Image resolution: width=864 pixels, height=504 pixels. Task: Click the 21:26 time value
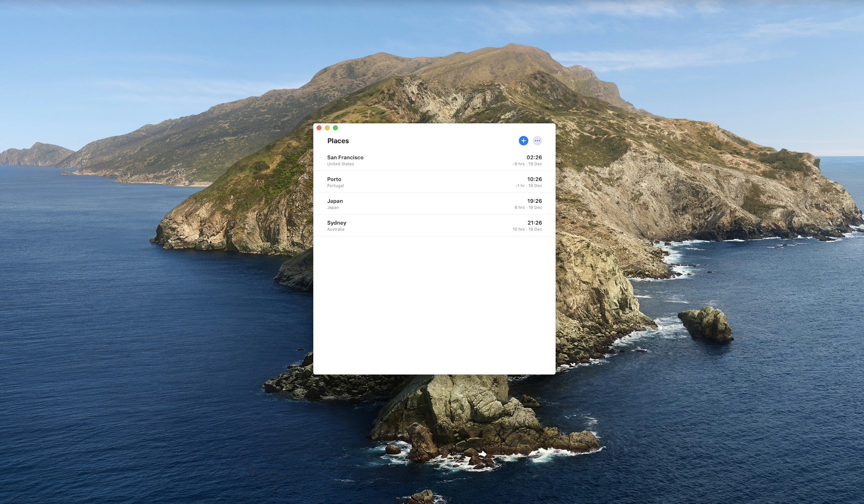click(534, 223)
